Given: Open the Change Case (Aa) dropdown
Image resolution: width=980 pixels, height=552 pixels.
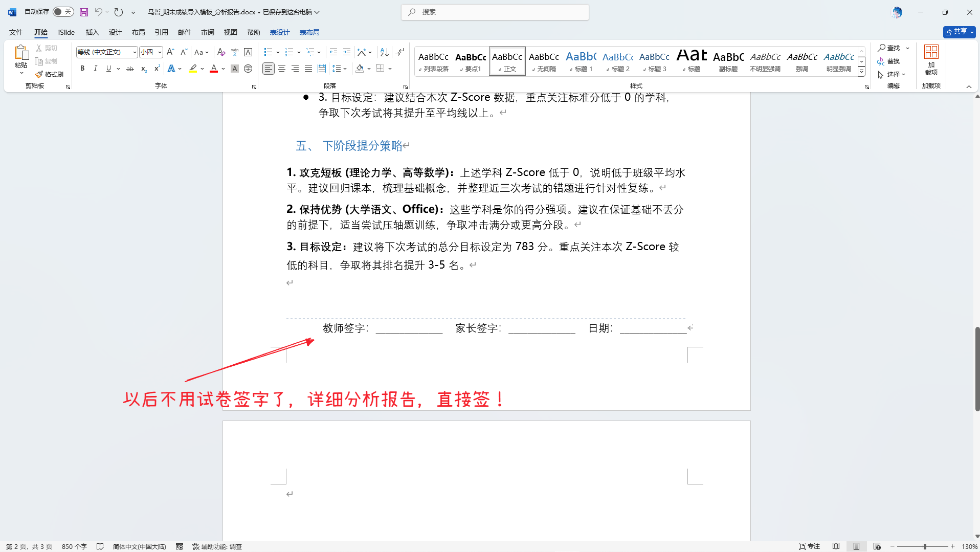Looking at the screenshot, I should coord(202,52).
